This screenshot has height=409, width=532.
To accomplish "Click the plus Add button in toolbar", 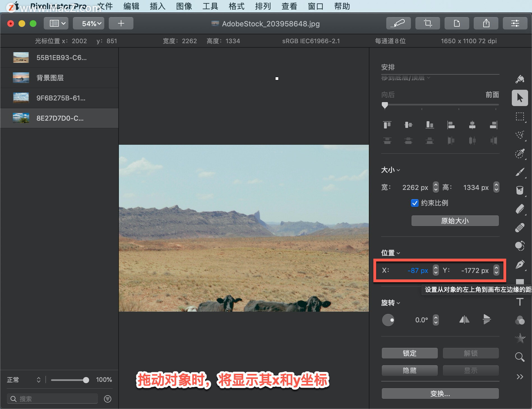I will pos(121,23).
